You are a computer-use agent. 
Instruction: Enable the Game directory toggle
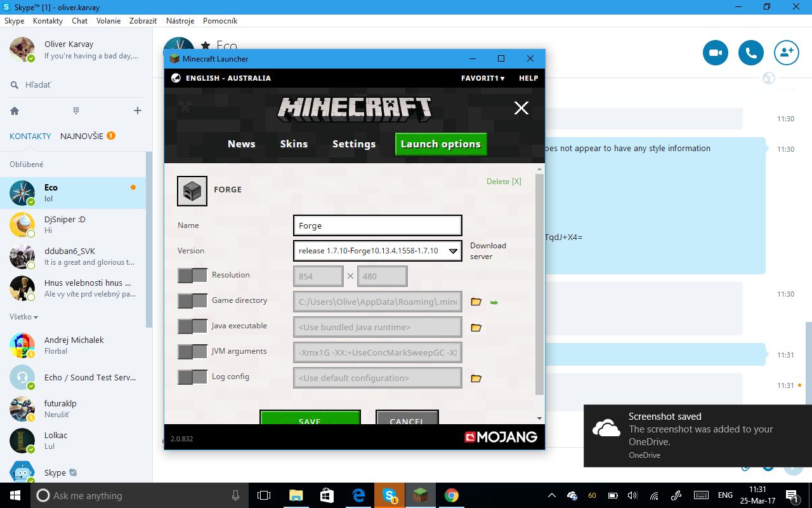point(192,300)
